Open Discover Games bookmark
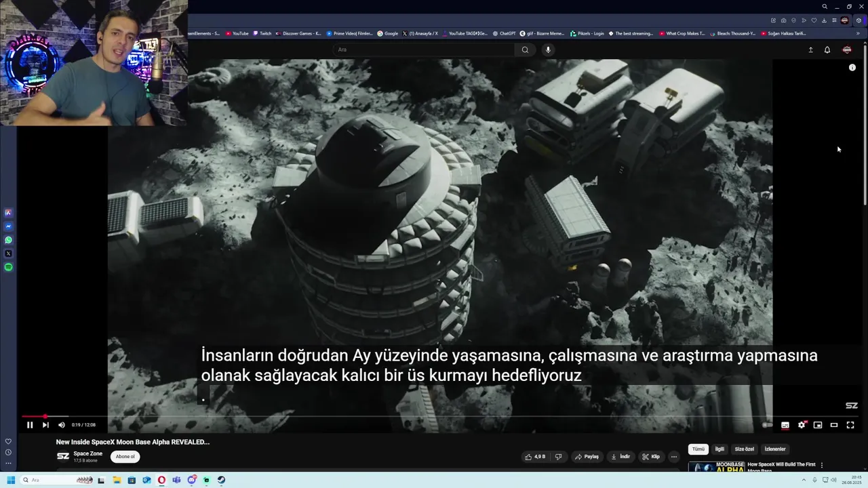The image size is (868, 488). [298, 33]
